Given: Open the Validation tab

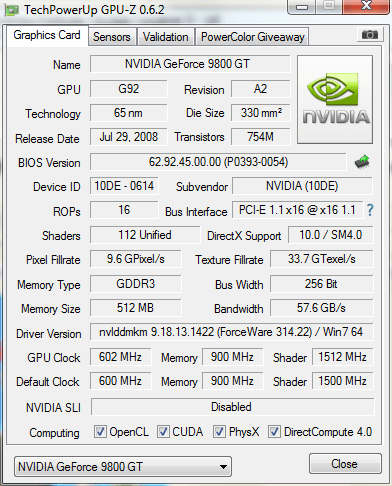Looking at the screenshot, I should pos(166,37).
